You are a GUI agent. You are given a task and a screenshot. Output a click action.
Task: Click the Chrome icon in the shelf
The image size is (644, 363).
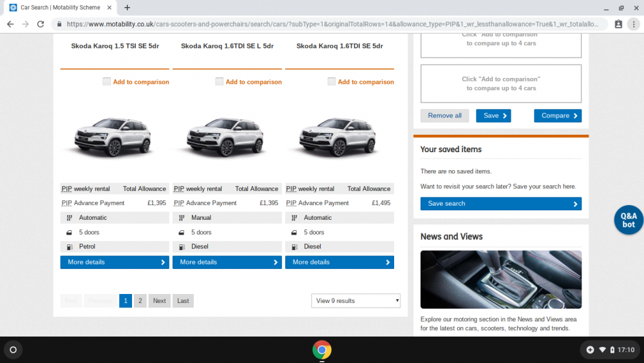321,350
